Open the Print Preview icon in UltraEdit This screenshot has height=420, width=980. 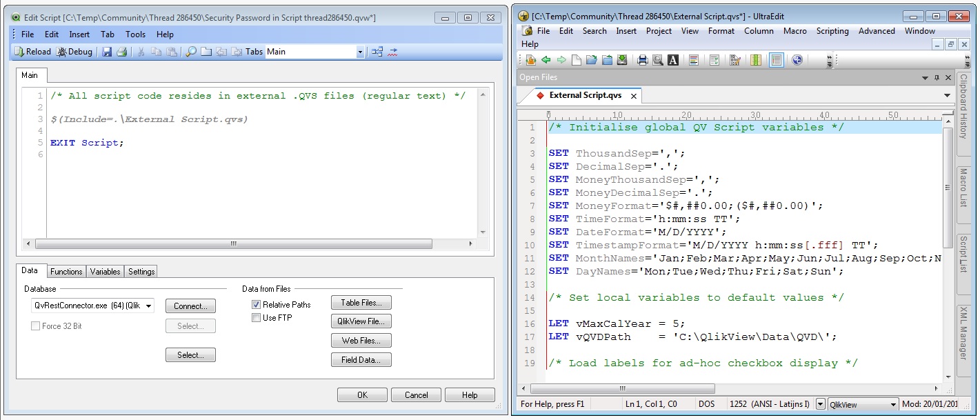(658, 59)
